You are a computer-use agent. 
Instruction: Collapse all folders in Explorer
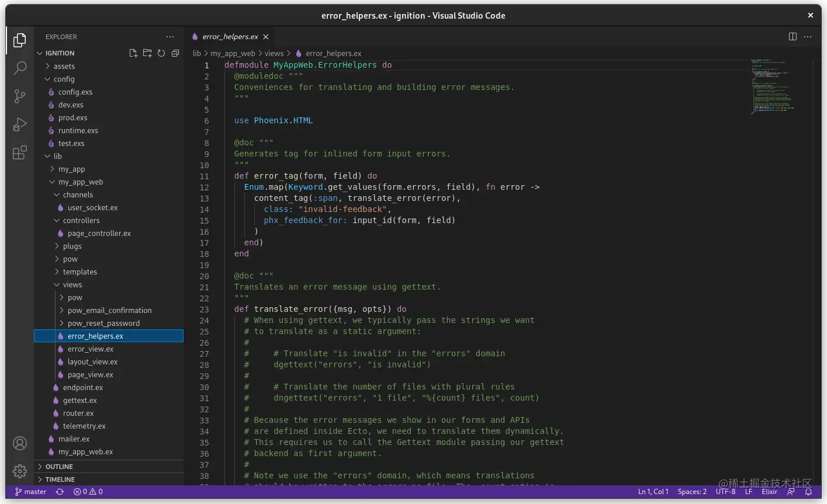(175, 53)
